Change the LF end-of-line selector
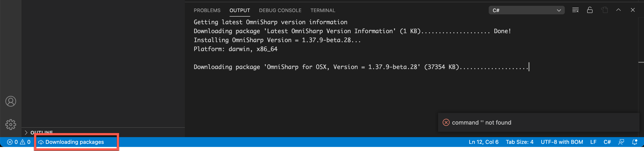 point(593,142)
